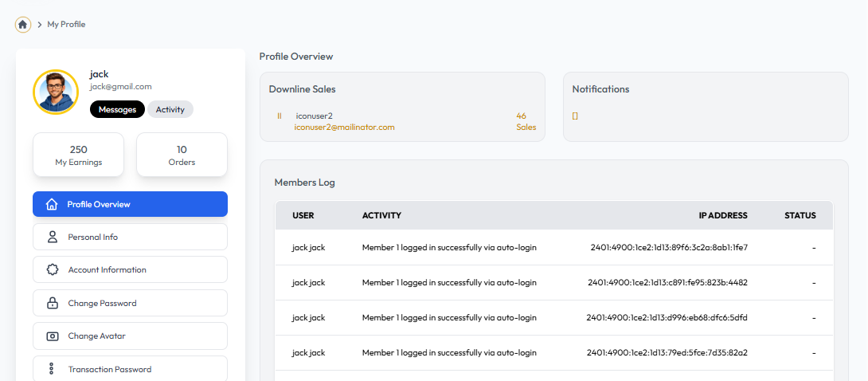Open Transaction Password menu item
This screenshot has width=868, height=381.
(x=130, y=369)
